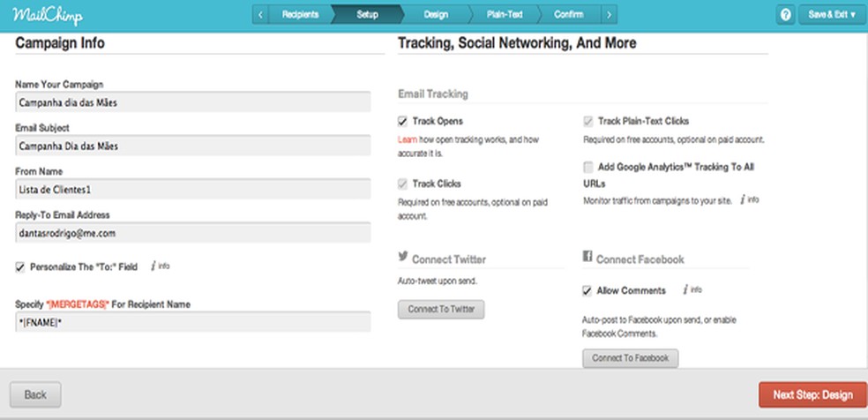
Task: Open the Save & Exit dropdown
Action: coord(832,15)
